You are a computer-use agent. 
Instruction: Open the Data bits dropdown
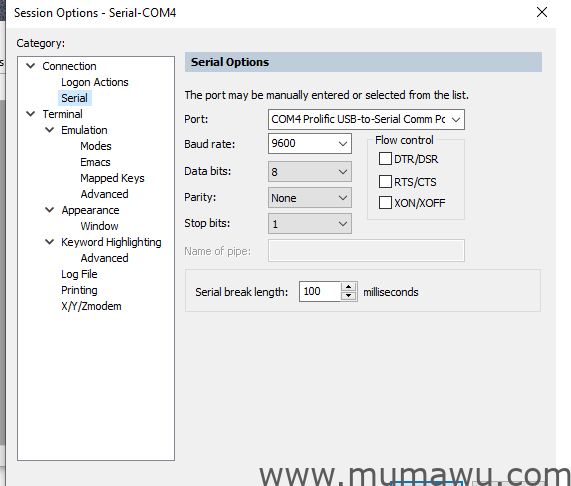310,171
